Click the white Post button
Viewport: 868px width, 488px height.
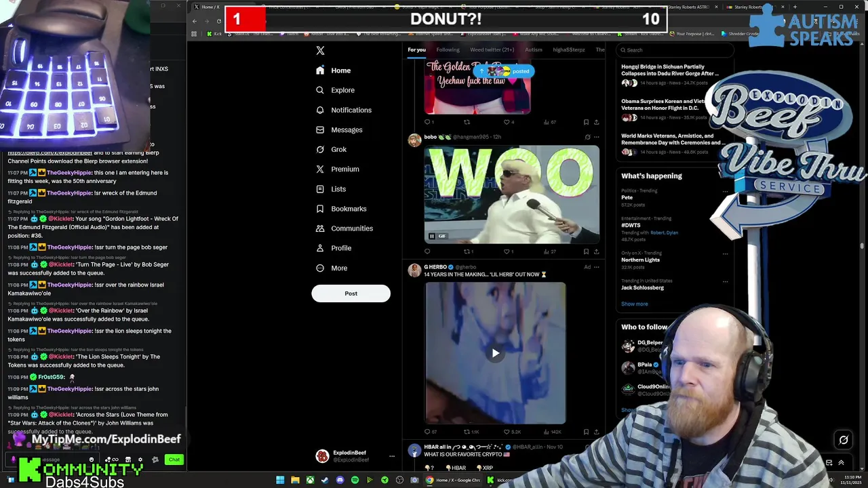click(351, 293)
